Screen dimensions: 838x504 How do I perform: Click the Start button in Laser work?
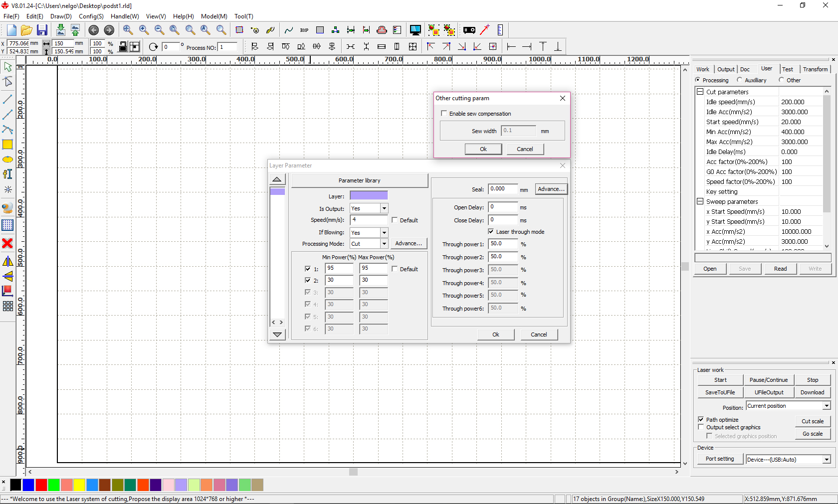click(x=720, y=380)
